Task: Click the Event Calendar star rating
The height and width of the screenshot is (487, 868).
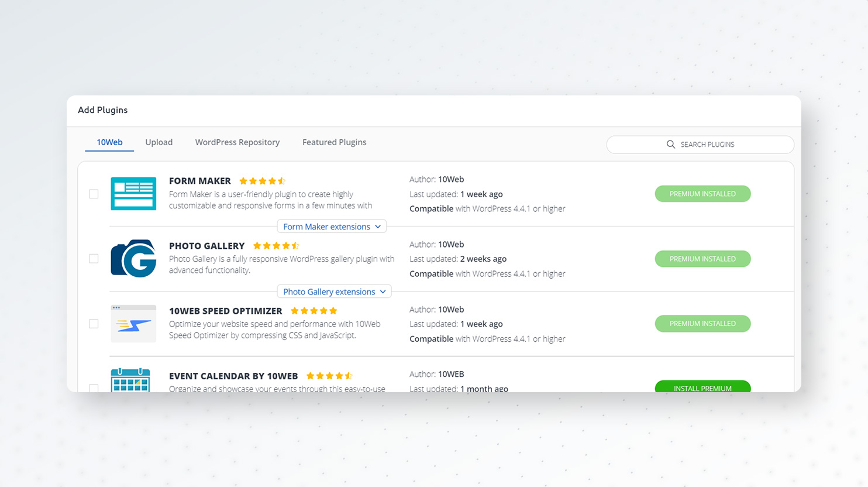Action: [x=329, y=376]
